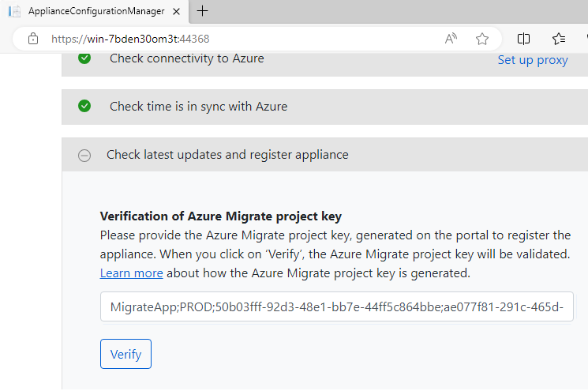This screenshot has width=588, height=391.
Task: Click the Verify button
Action: point(125,354)
